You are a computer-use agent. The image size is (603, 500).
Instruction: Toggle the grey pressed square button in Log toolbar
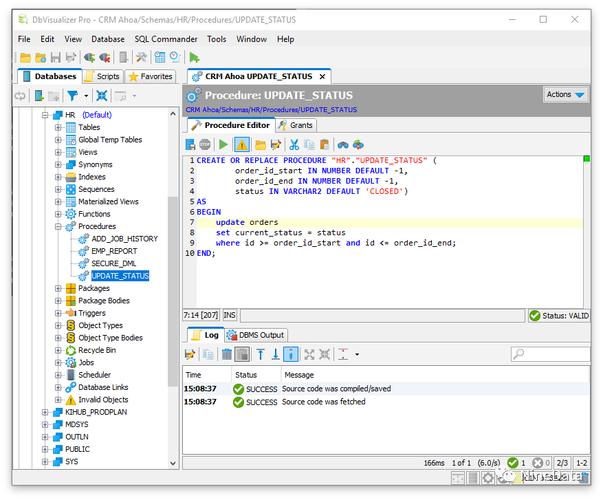click(242, 354)
